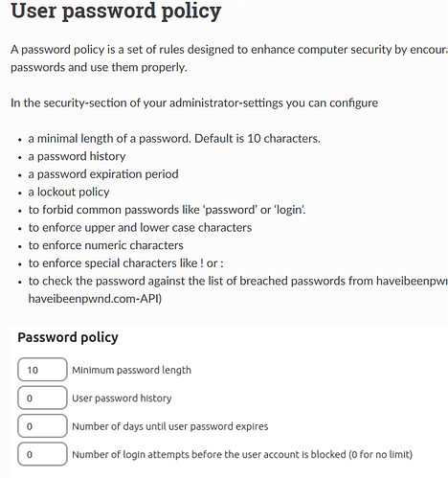Viewport: 448px width, 478px height.
Task: Click the 'In the security-section' paragraph text
Action: tap(194, 103)
